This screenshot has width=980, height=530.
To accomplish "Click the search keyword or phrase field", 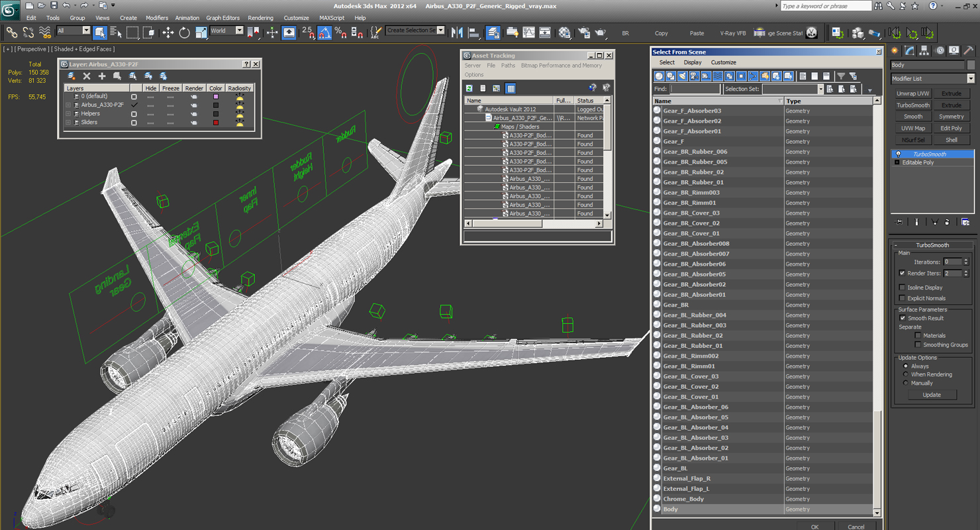I will (826, 6).
